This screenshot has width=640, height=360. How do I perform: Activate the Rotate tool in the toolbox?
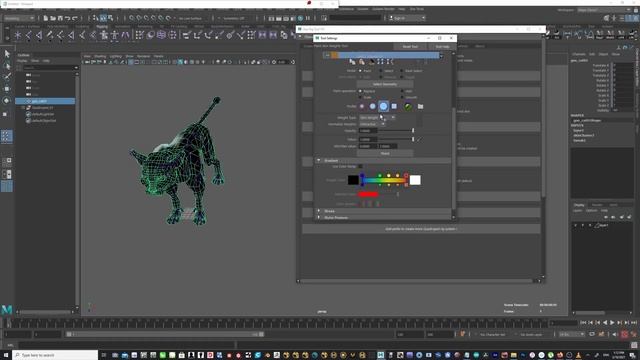coord(7,100)
